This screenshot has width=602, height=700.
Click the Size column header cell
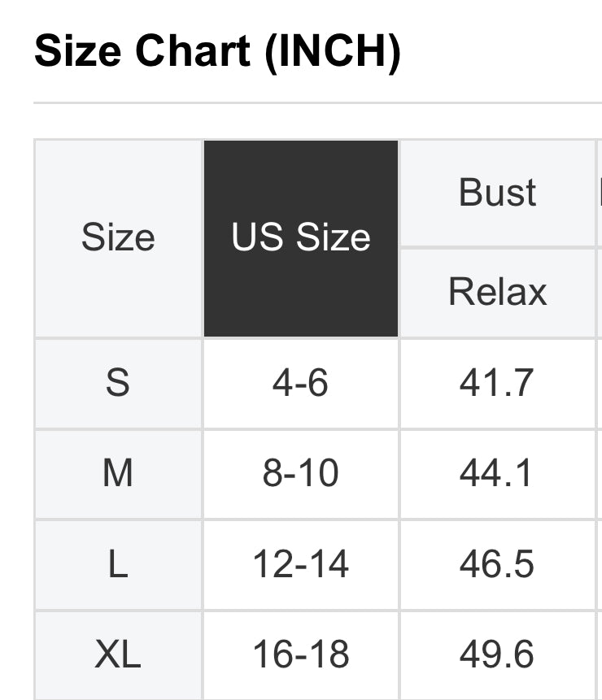(118, 238)
